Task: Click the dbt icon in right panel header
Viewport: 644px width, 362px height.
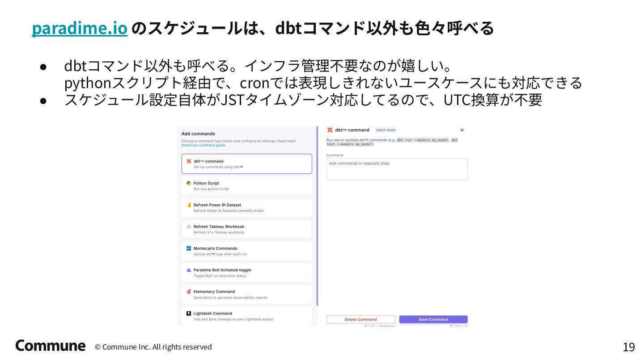Action: (x=330, y=130)
